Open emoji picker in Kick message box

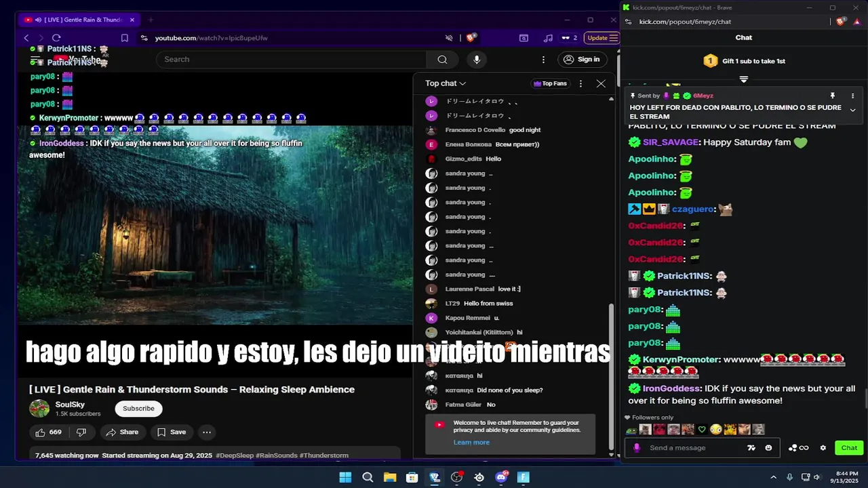768,447
